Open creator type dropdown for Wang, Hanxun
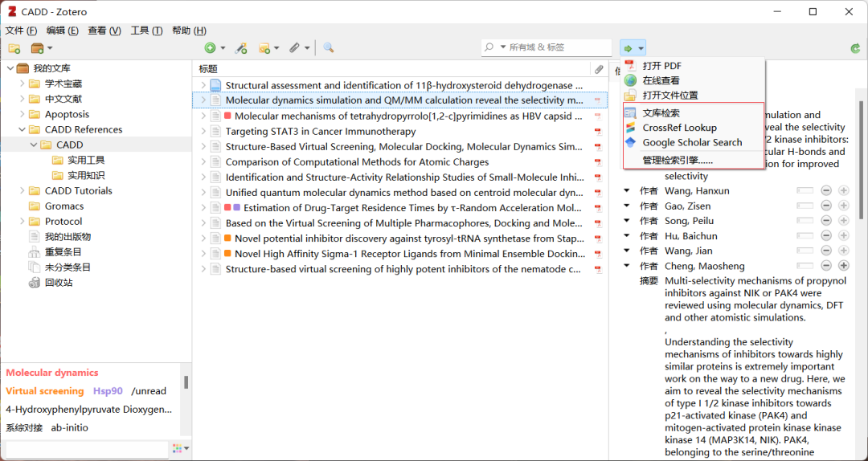868x461 pixels. (627, 190)
